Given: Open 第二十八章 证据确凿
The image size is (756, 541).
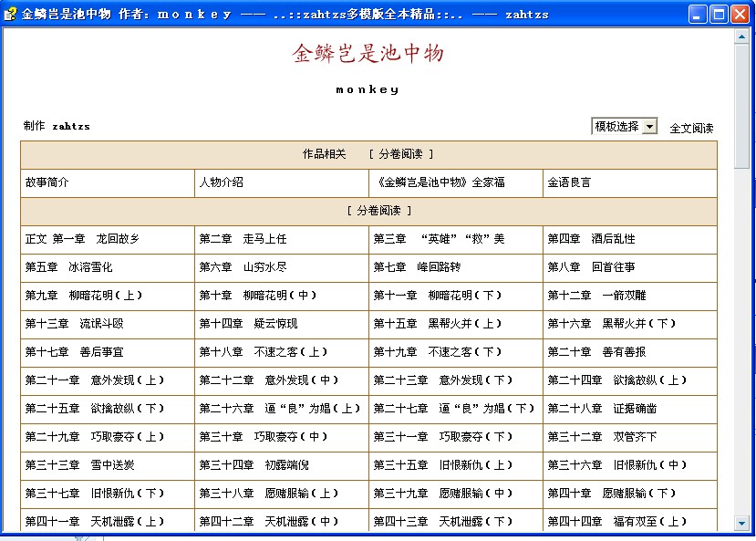Looking at the screenshot, I should (x=602, y=409).
